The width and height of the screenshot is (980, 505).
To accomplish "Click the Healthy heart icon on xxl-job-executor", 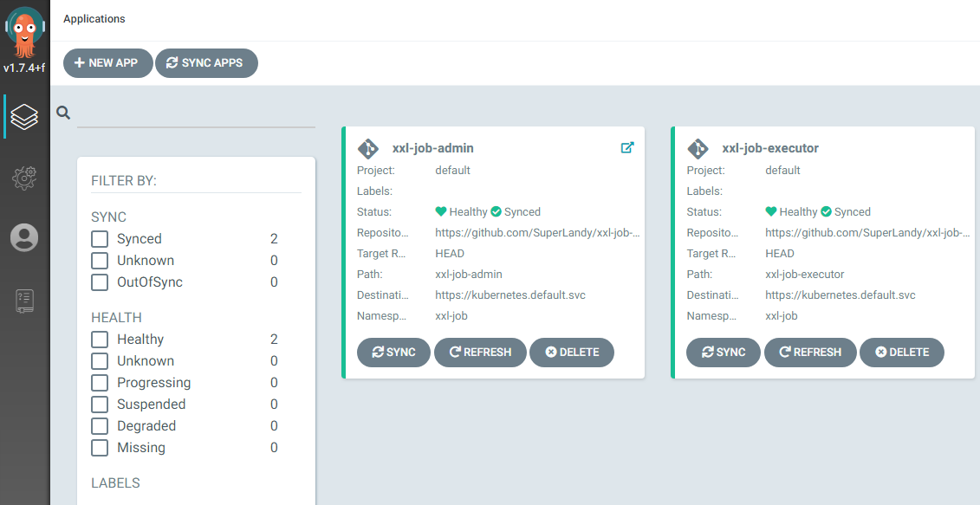I will 770,212.
